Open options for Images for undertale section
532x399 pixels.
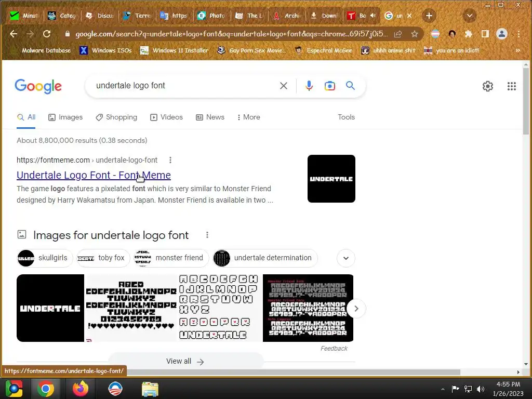(x=207, y=235)
